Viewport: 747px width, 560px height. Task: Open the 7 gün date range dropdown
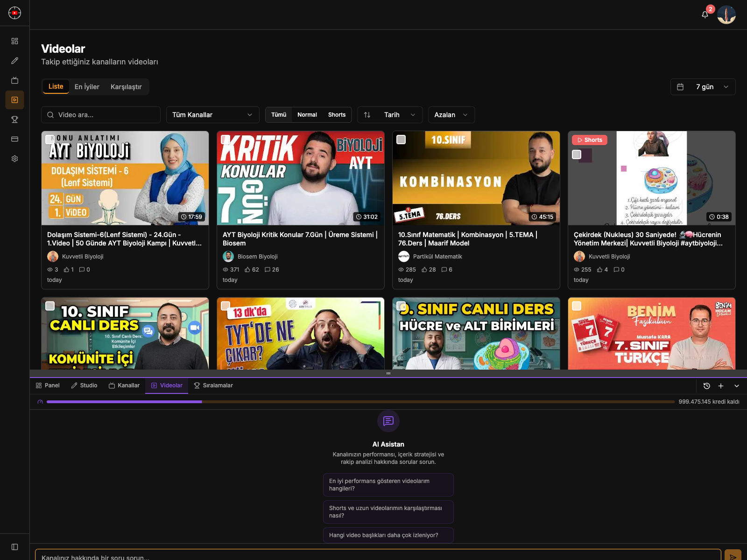point(703,87)
